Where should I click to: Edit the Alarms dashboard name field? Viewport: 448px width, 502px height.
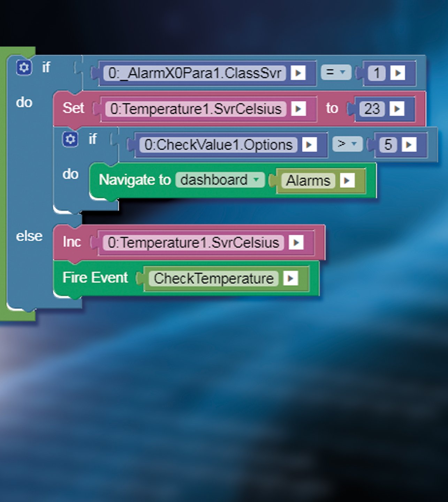pyautogui.click(x=308, y=181)
